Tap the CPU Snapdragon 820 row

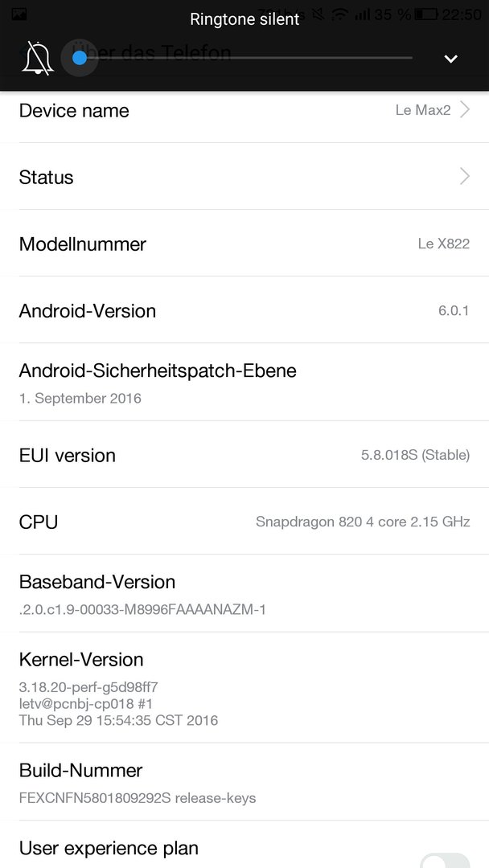pos(244,522)
